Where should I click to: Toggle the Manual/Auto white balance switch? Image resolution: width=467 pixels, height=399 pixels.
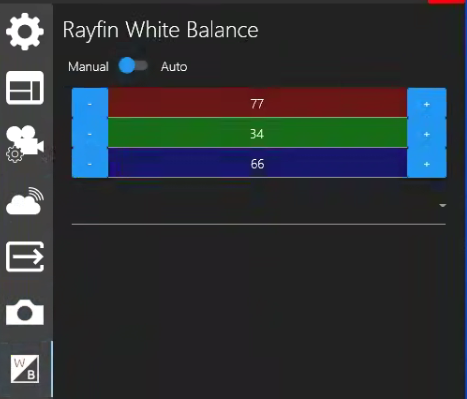[133, 66]
